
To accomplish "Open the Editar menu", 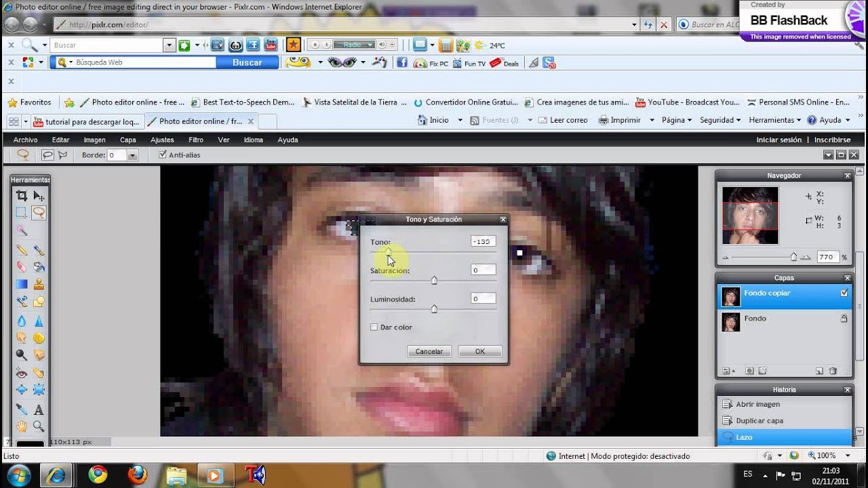I will (61, 140).
